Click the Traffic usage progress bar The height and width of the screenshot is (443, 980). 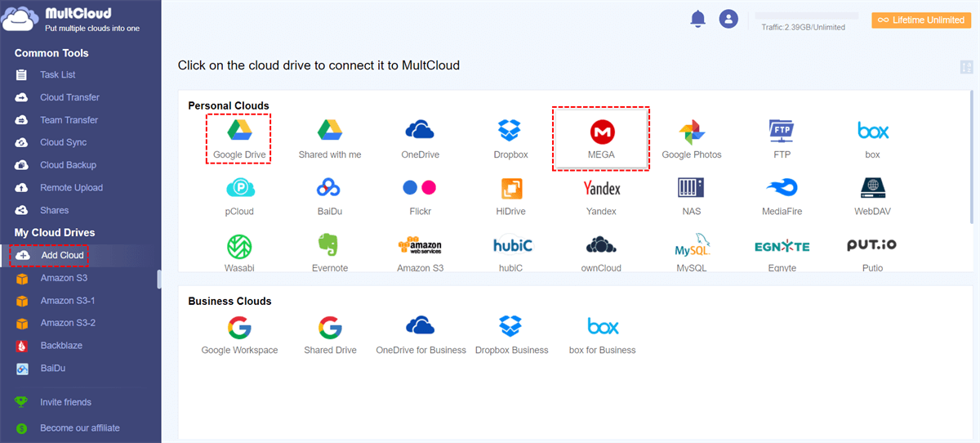click(x=806, y=16)
